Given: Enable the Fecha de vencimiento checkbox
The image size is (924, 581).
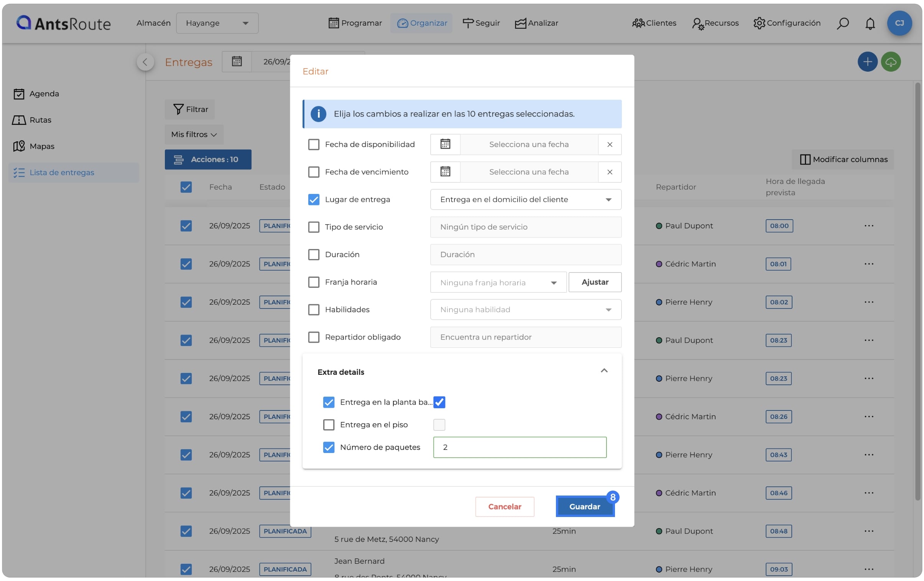Looking at the screenshot, I should click(x=314, y=172).
